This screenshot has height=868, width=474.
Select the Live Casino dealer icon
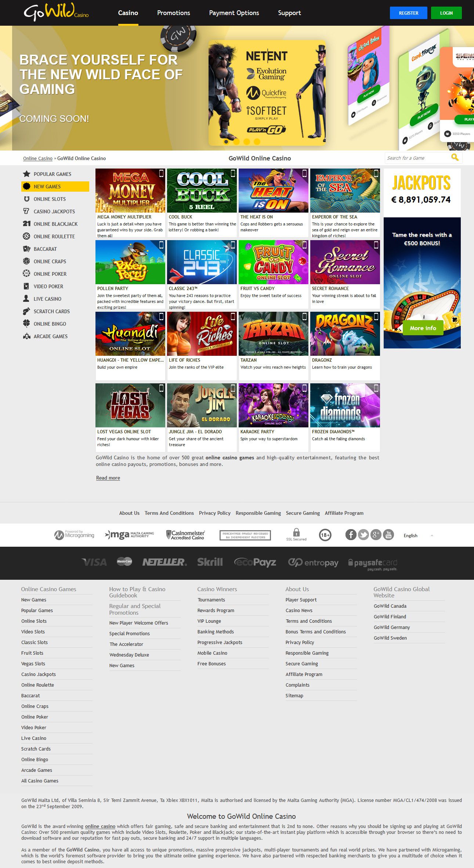[x=26, y=299]
